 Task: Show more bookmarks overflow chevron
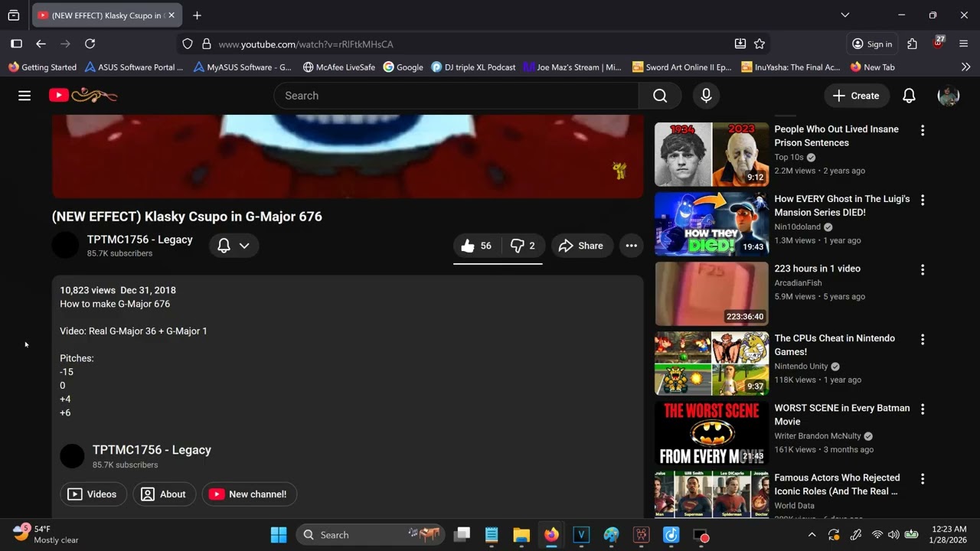click(965, 67)
